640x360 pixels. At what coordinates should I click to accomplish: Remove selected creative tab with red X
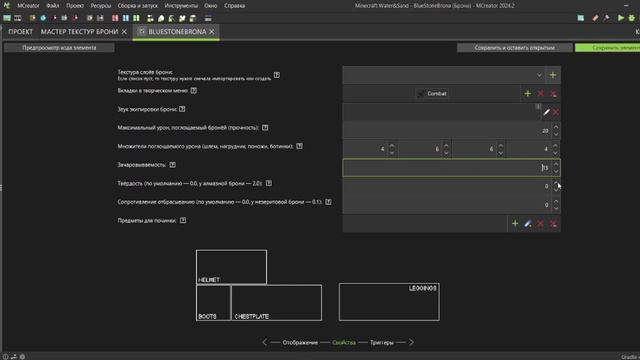point(541,94)
